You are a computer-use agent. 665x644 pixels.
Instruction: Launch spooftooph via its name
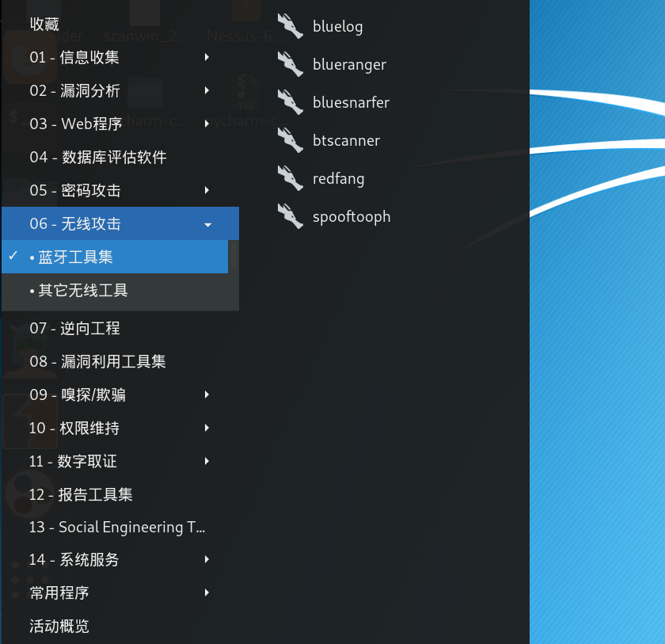click(351, 217)
